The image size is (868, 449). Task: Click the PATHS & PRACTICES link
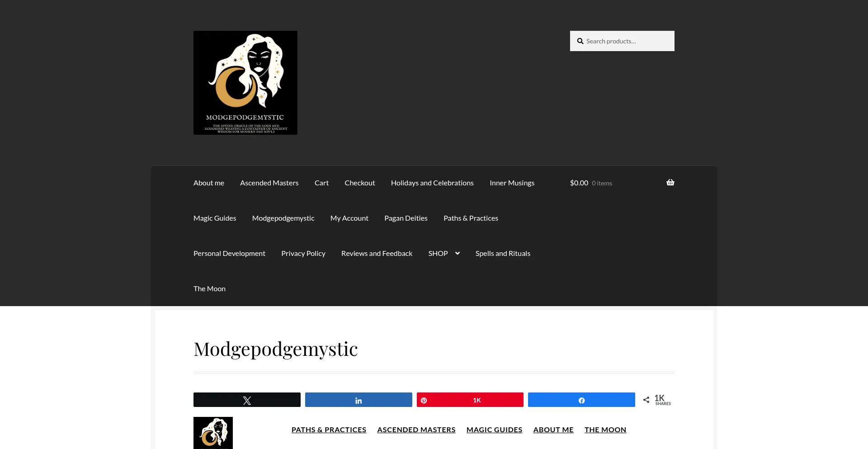pyautogui.click(x=329, y=430)
